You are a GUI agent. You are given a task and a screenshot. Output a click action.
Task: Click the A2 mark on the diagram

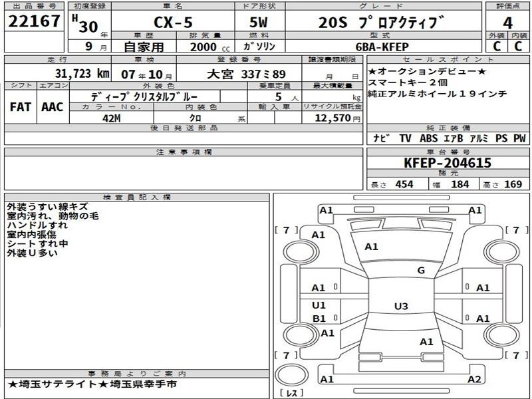coord(474,379)
